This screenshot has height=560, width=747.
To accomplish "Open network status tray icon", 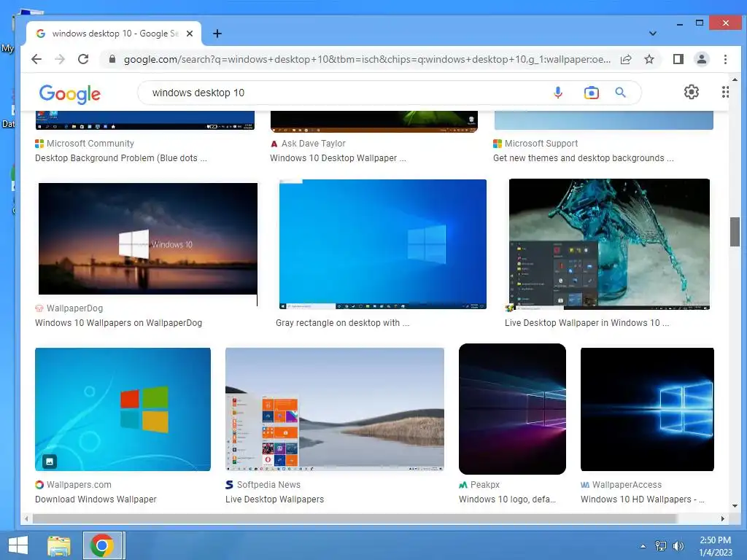I will (661, 545).
